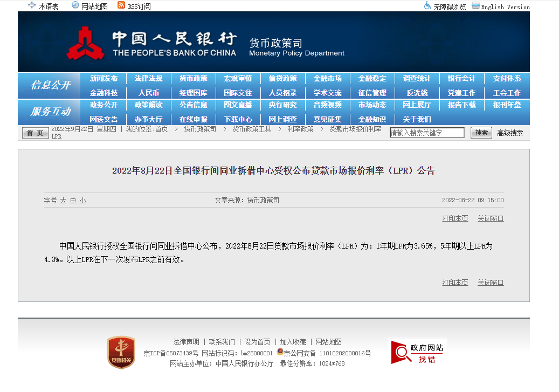Viewport: 559px width, 392px height.
Task: Click the English Version keyboard icon
Action: pyautogui.click(x=475, y=5)
